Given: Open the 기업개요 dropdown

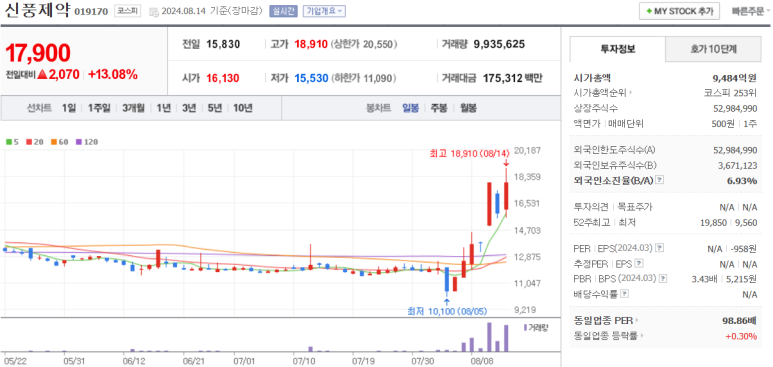Looking at the screenshot, I should 324,11.
